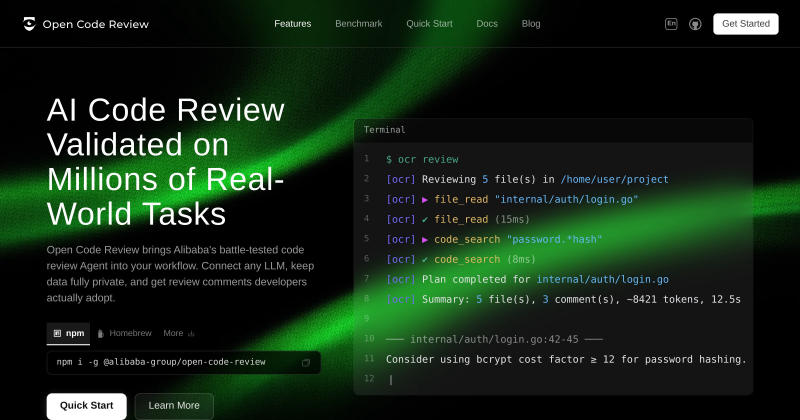Viewport: 800px width, 420px height.
Task: Click the Terminal window title bar
Action: click(553, 130)
